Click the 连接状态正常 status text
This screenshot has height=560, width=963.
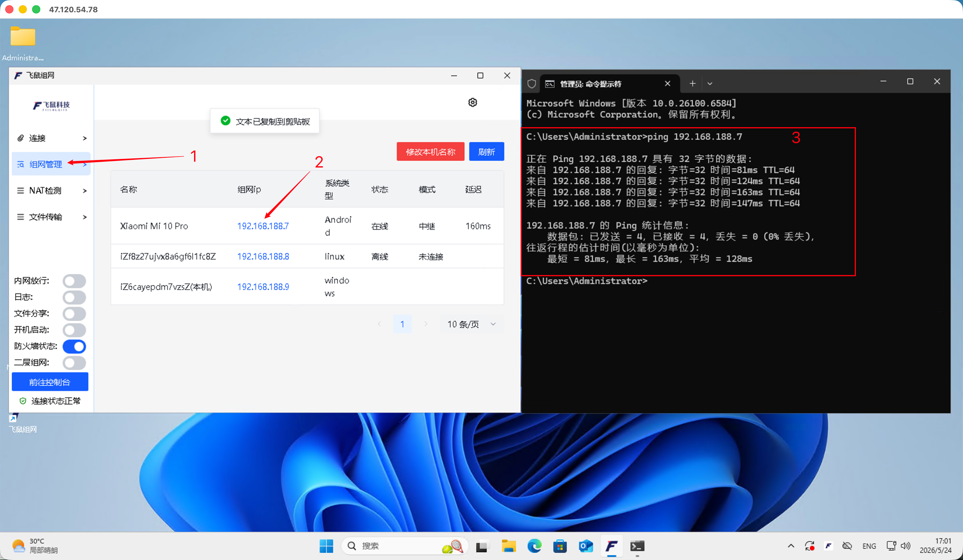[56, 401]
